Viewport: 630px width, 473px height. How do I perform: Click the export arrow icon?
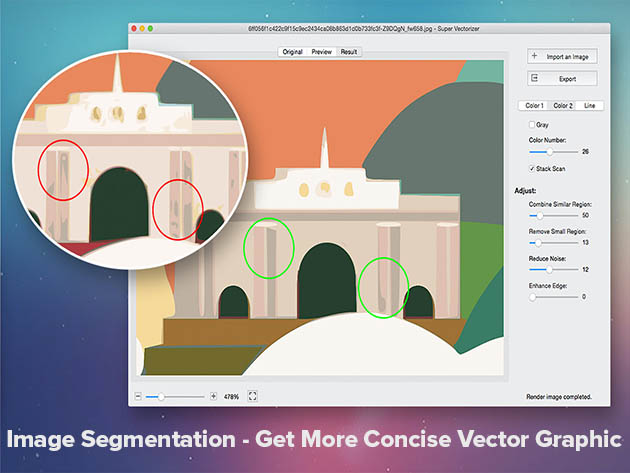point(536,78)
